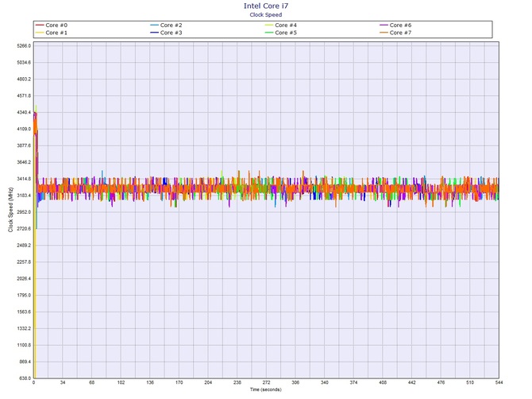
Task: Click the 3646.2 y-axis value
Action: [24, 162]
